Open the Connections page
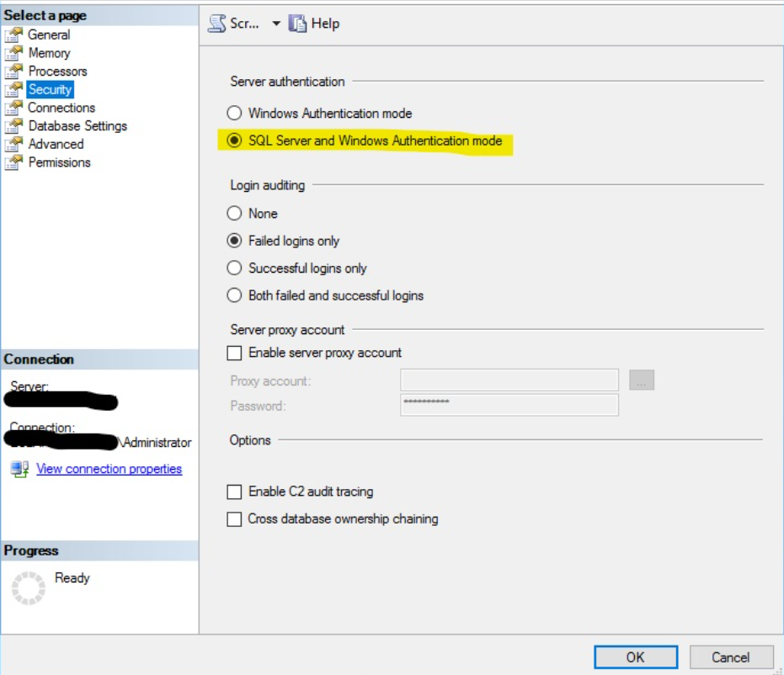Screen dimensions: 784x675 (61, 108)
